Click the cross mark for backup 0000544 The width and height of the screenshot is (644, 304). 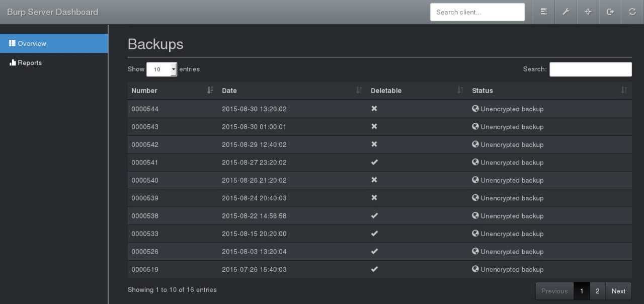(x=374, y=108)
